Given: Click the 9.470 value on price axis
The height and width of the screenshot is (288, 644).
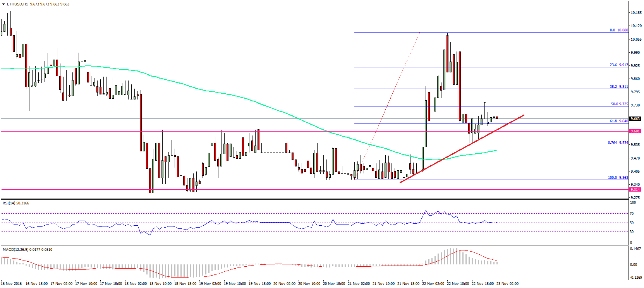Looking at the screenshot, I should coord(635,158).
